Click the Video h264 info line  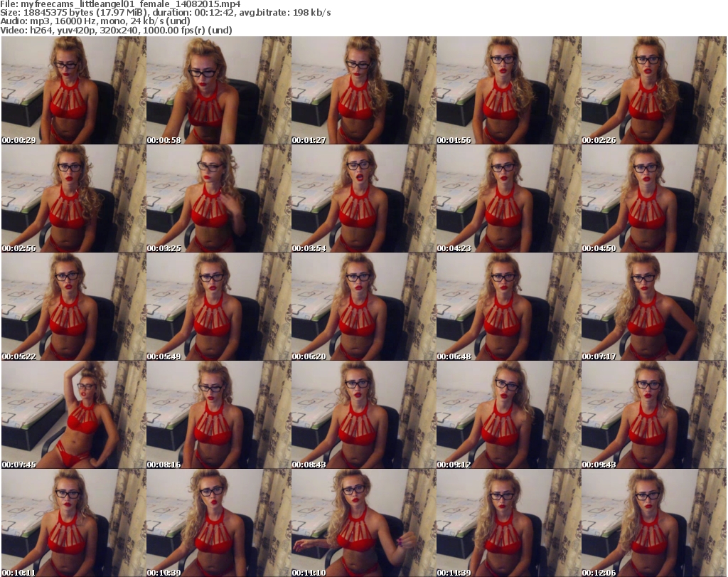(x=116, y=30)
